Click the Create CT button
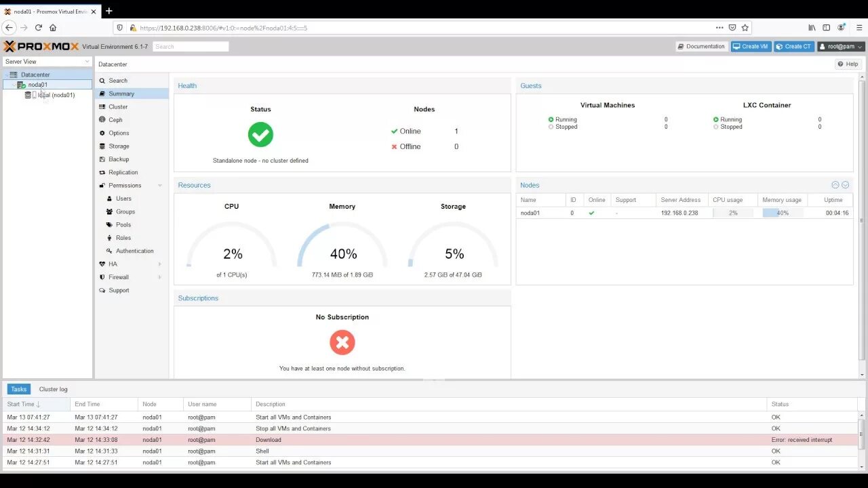868x488 pixels. pyautogui.click(x=793, y=47)
